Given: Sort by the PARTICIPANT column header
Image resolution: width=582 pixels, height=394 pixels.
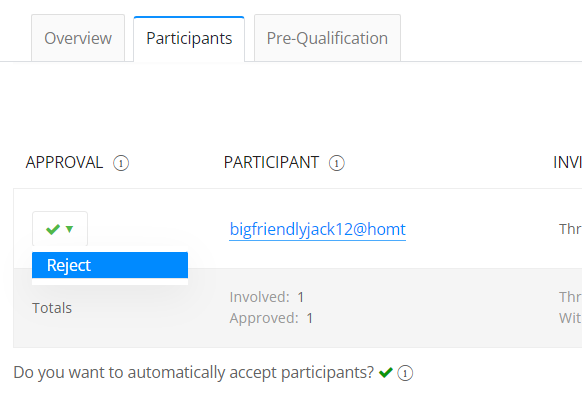Looking at the screenshot, I should tap(271, 163).
